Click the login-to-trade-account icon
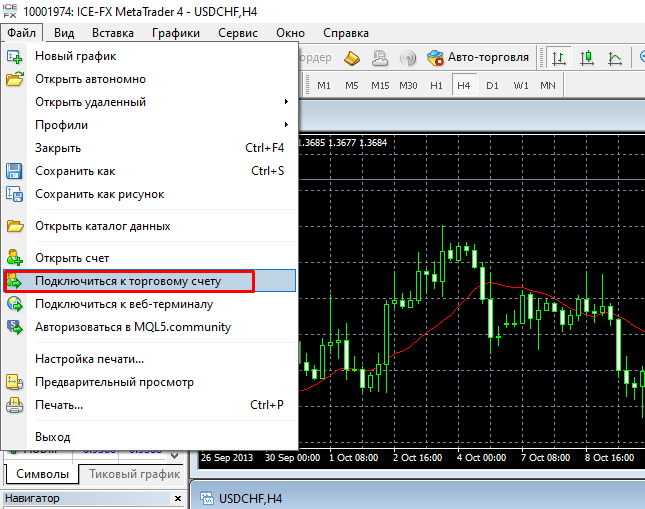The image size is (645, 509). (x=14, y=281)
